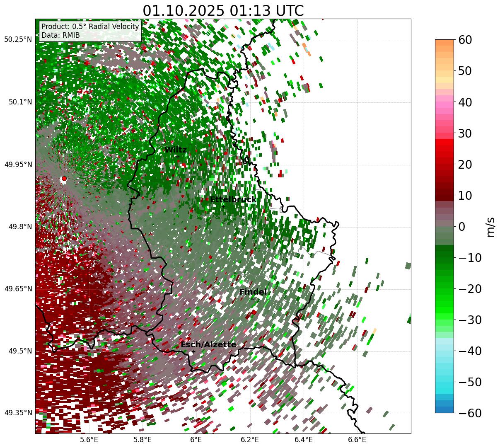Screen dimensions: 500x448
Task: Click the "m/s" colorbar unit label
Action: 490,227
